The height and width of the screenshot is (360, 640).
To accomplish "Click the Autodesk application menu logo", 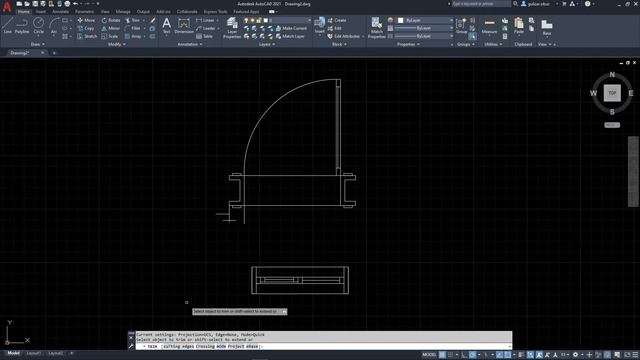I will pos(7,6).
